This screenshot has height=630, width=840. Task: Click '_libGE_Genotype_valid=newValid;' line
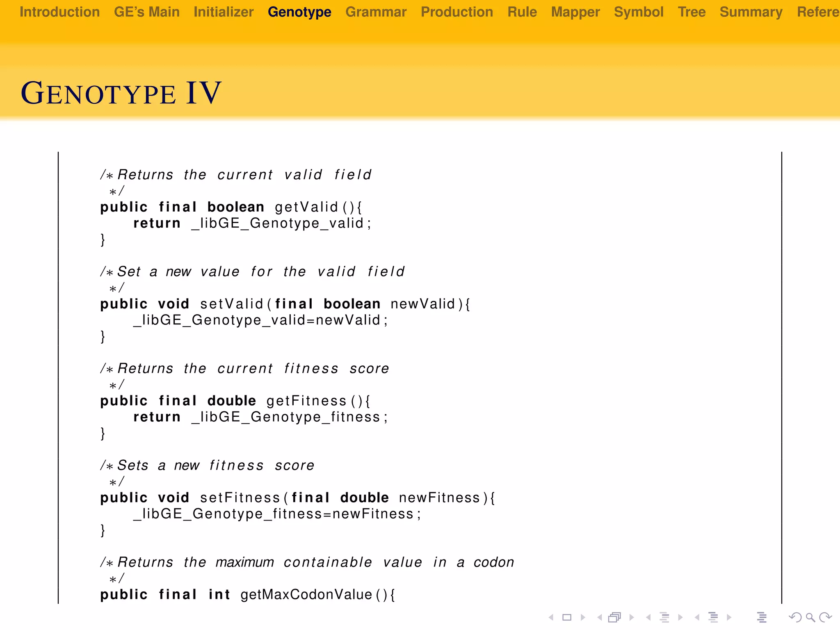[260, 320]
